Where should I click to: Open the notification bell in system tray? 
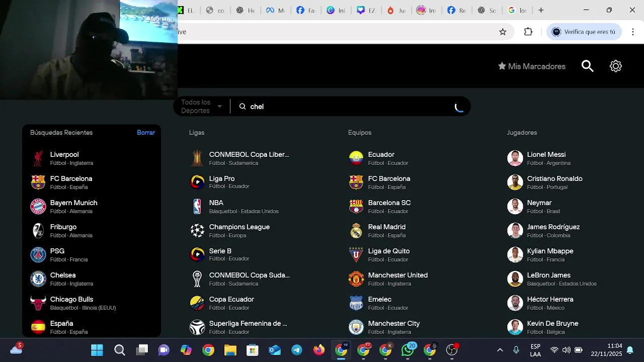629,350
